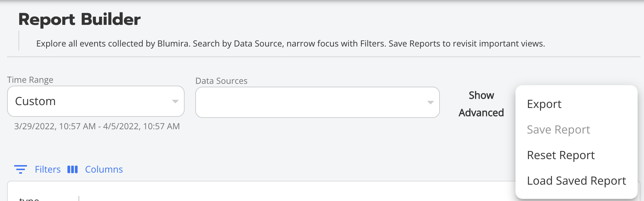Screen dimensions: 644x201
Task: Click the type column separator handle
Action: 79,199
